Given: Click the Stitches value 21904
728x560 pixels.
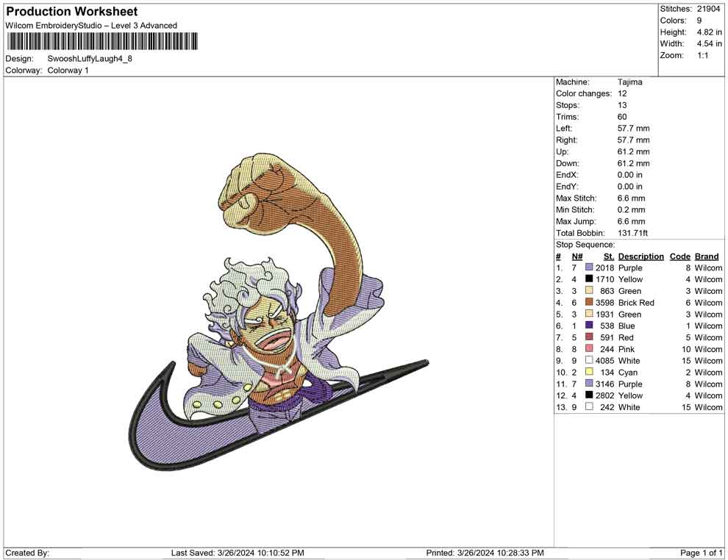Looking at the screenshot, I should pyautogui.click(x=708, y=9).
